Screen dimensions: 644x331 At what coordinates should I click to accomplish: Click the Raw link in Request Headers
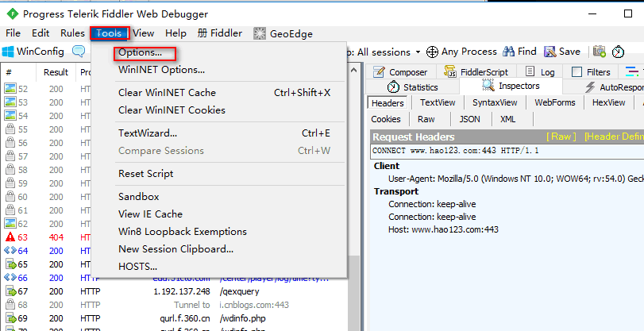click(563, 137)
